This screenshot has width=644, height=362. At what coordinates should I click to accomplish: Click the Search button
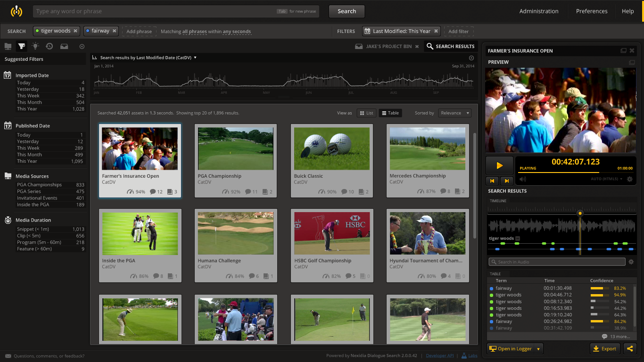[347, 11]
